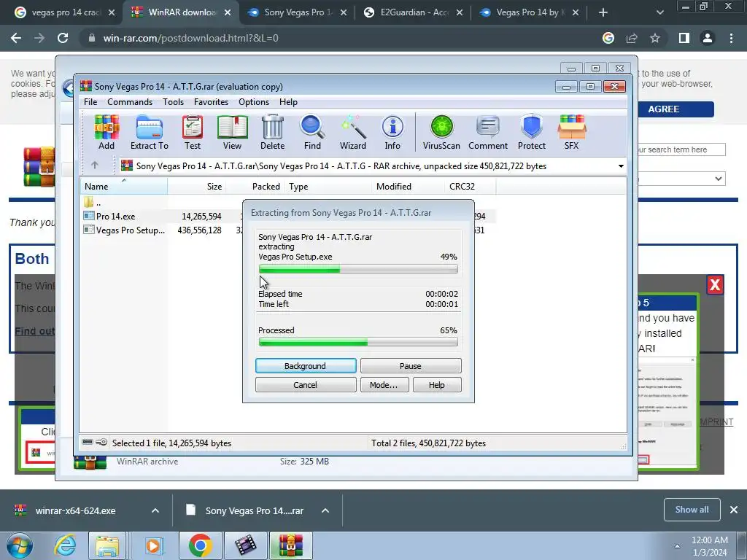
Task: Bookmark this page with the star
Action: [x=655, y=38]
